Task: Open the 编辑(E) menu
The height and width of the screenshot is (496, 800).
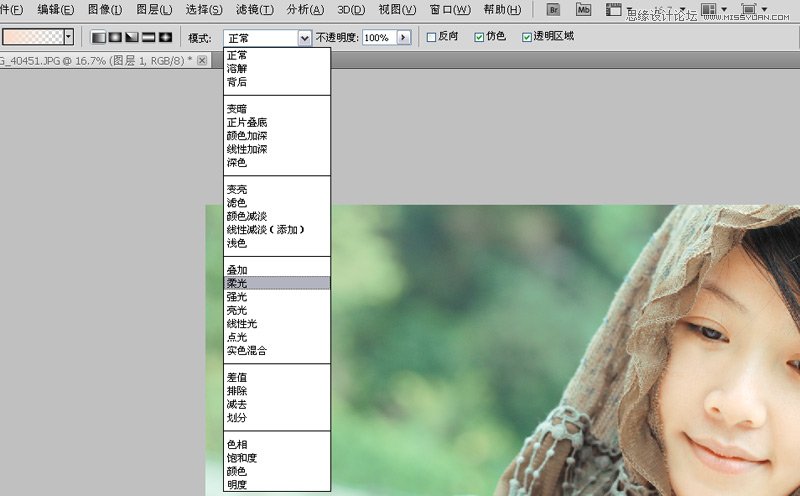Action: click(x=56, y=10)
